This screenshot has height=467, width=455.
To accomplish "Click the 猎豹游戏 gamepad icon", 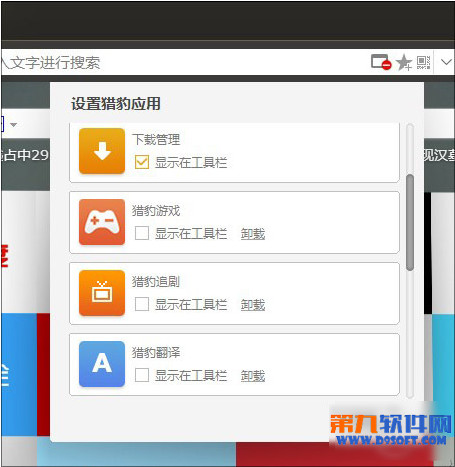I will click(x=102, y=222).
